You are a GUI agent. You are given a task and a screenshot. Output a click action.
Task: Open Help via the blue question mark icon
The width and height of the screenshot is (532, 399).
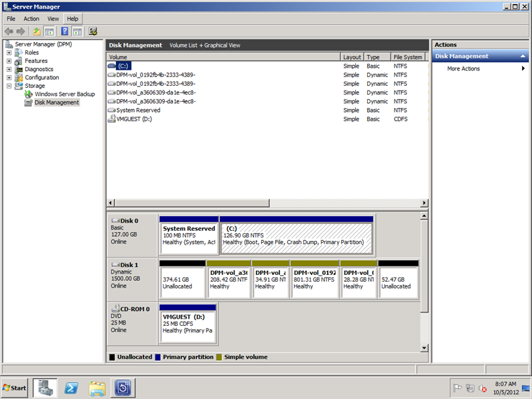(64, 32)
